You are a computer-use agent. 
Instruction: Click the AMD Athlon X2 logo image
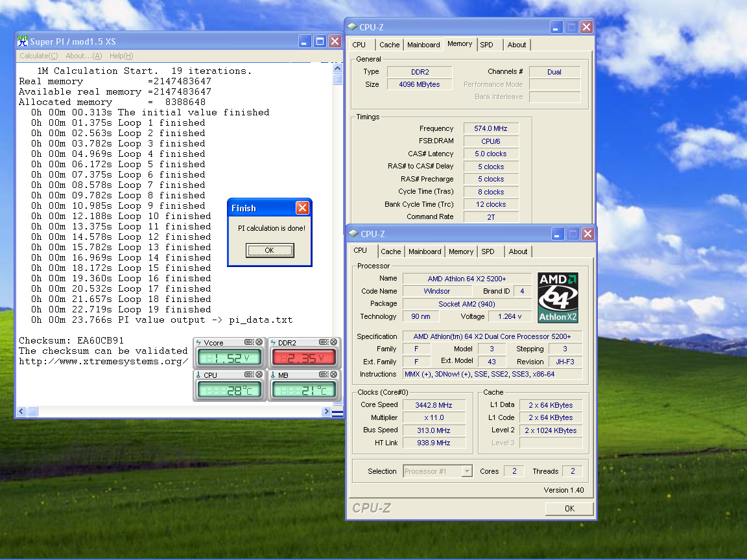tap(558, 298)
